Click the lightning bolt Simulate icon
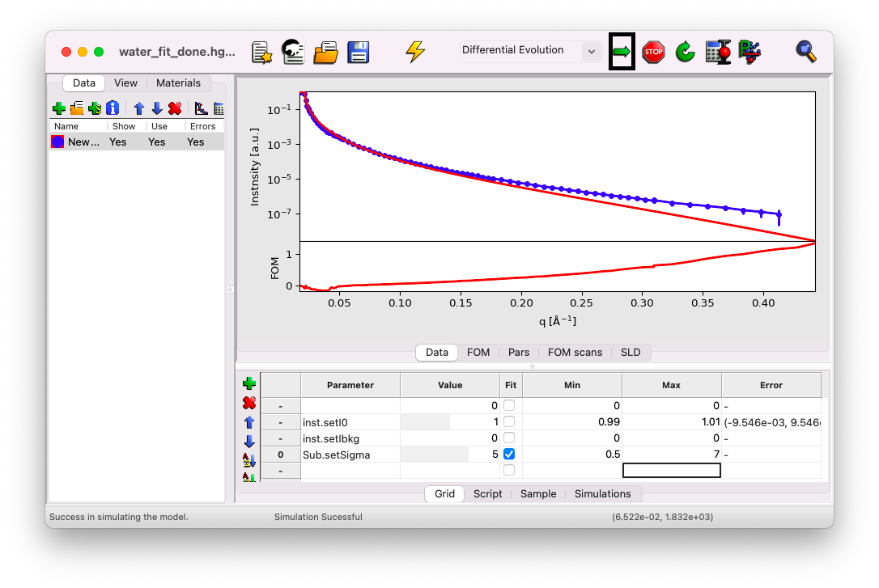879x588 pixels. point(415,52)
